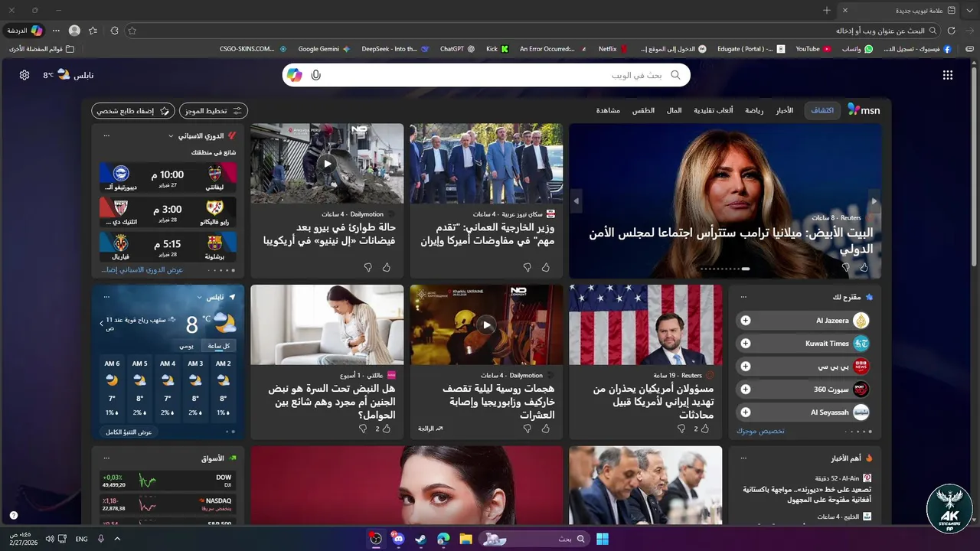Screen dimensions: 980x551
Task: Dislike the Omani foreign minister article
Action: (527, 267)
